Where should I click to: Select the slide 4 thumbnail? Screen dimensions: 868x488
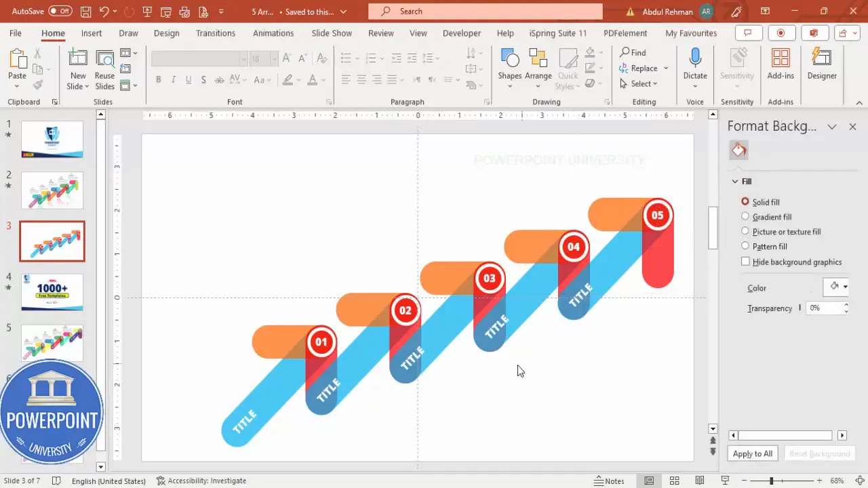tap(52, 292)
